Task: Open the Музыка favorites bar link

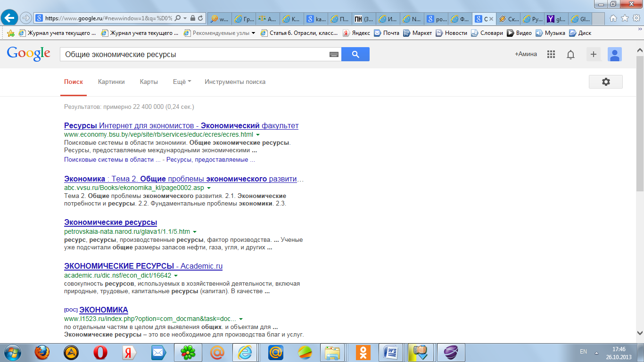Action: click(x=550, y=33)
